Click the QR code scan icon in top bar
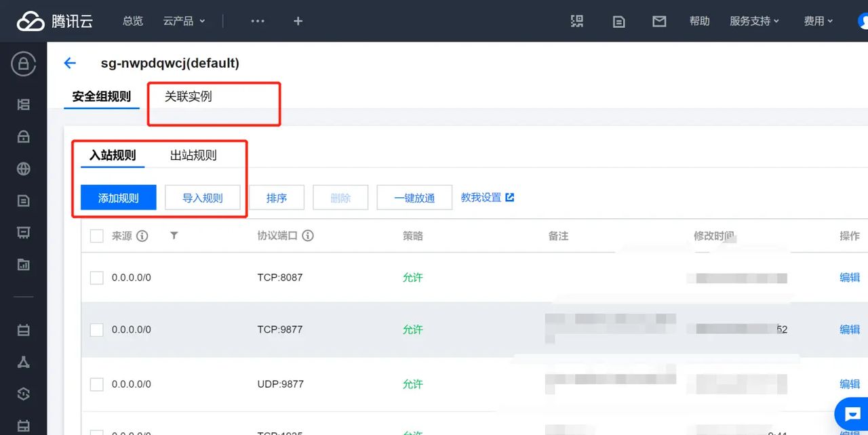 pyautogui.click(x=577, y=21)
